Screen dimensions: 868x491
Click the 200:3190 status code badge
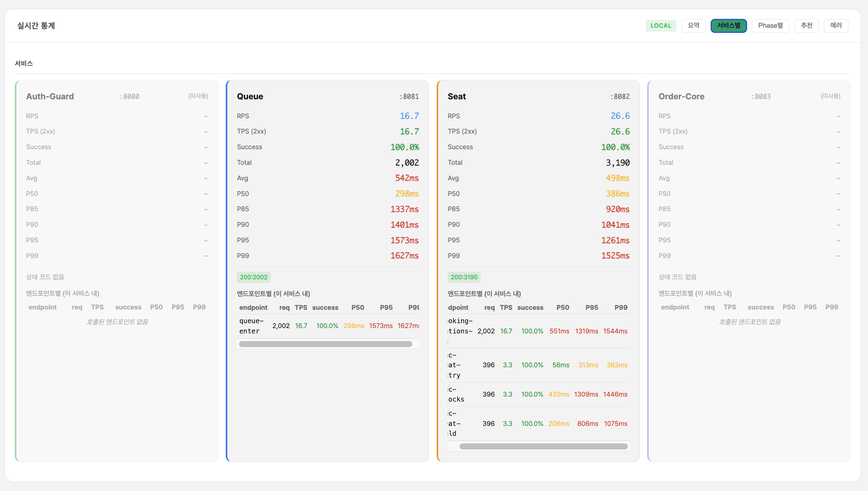pyautogui.click(x=464, y=277)
